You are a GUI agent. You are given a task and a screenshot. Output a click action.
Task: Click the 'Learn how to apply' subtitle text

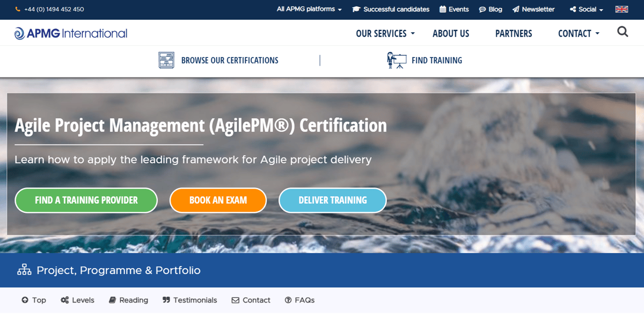click(x=193, y=160)
